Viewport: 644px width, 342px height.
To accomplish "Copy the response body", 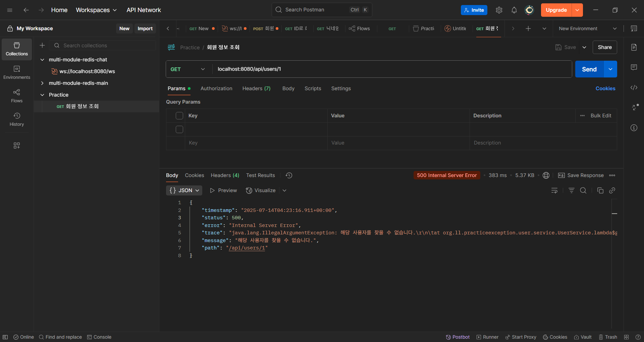I will 600,190.
